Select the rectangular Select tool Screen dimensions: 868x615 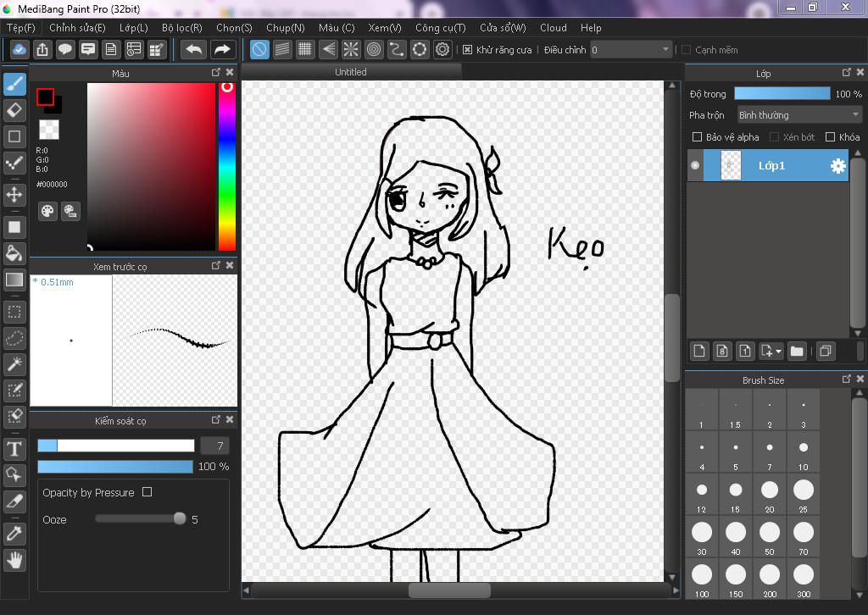[x=14, y=312]
